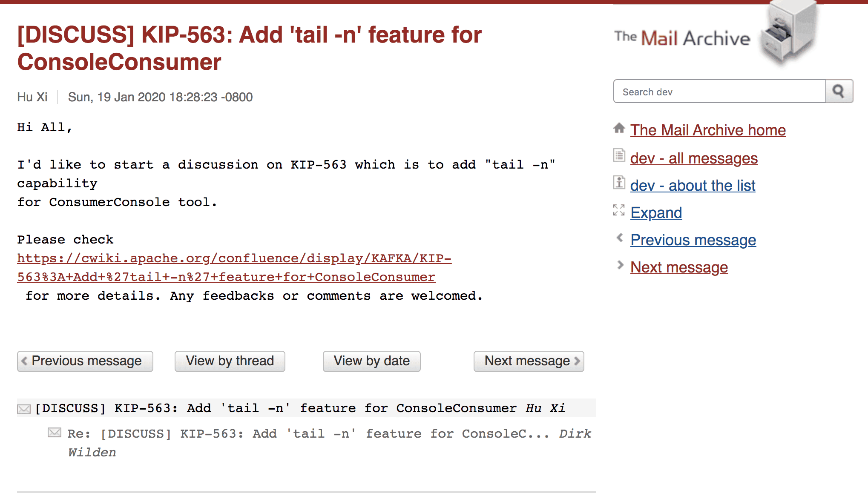
Task: Click the left chevron beside sidebar Previous message
Action: coord(620,238)
